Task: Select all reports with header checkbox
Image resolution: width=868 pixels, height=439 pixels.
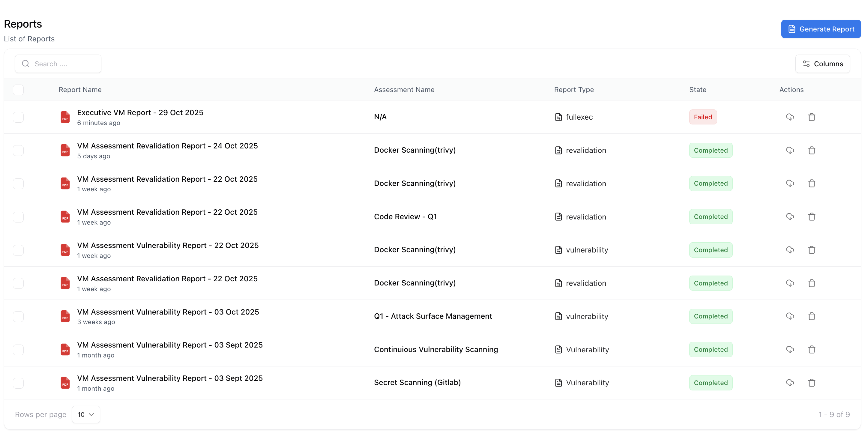Action: pyautogui.click(x=19, y=90)
